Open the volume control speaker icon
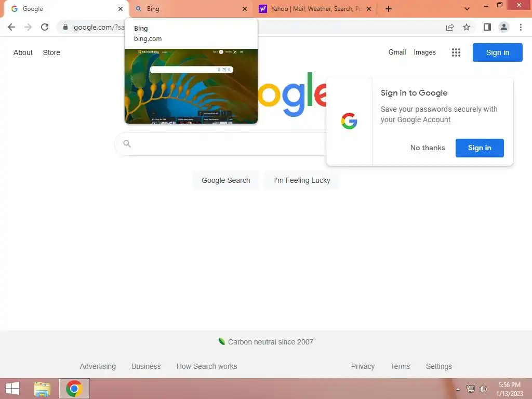 coord(483,389)
